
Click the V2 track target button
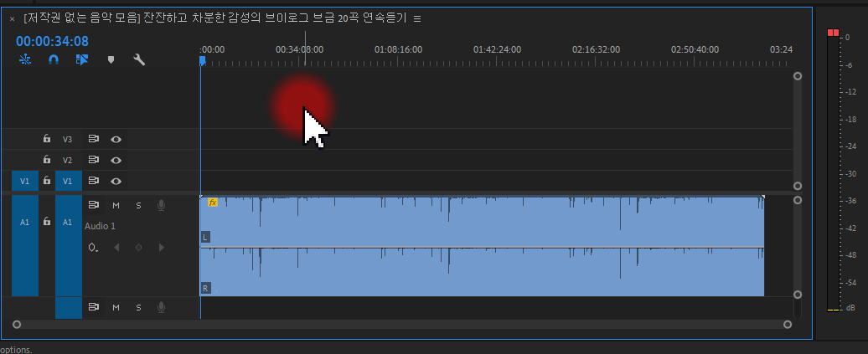point(68,160)
